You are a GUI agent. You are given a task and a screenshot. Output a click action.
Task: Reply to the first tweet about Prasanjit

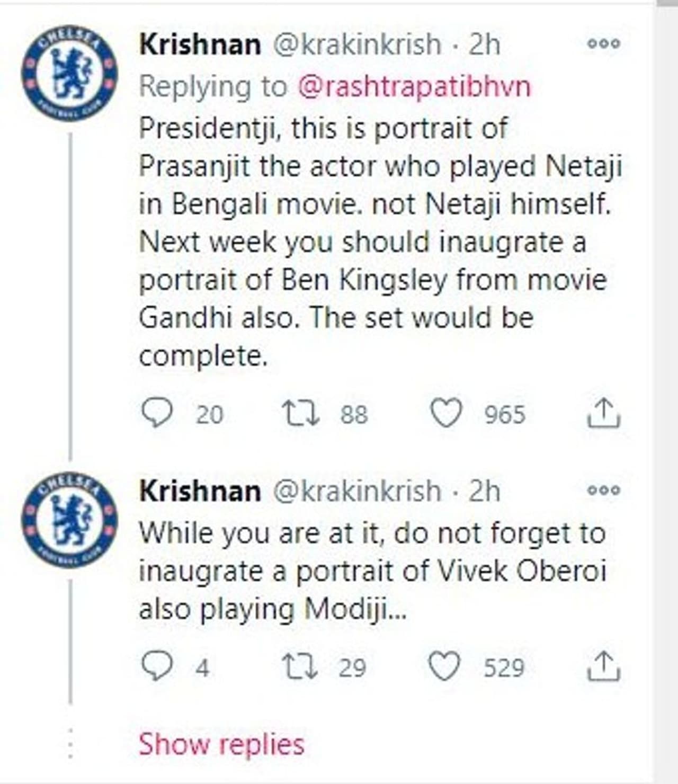(x=157, y=413)
